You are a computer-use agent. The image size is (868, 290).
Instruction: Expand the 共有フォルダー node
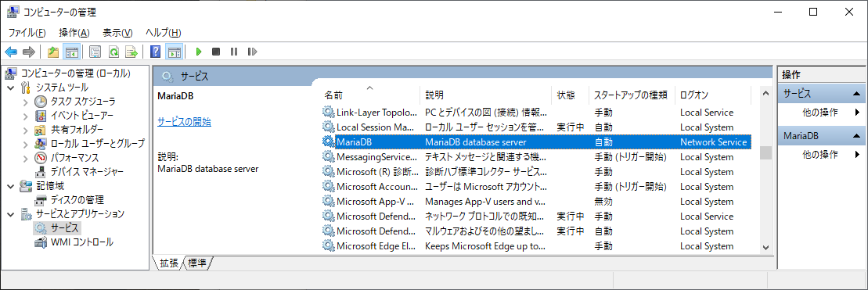point(26,130)
